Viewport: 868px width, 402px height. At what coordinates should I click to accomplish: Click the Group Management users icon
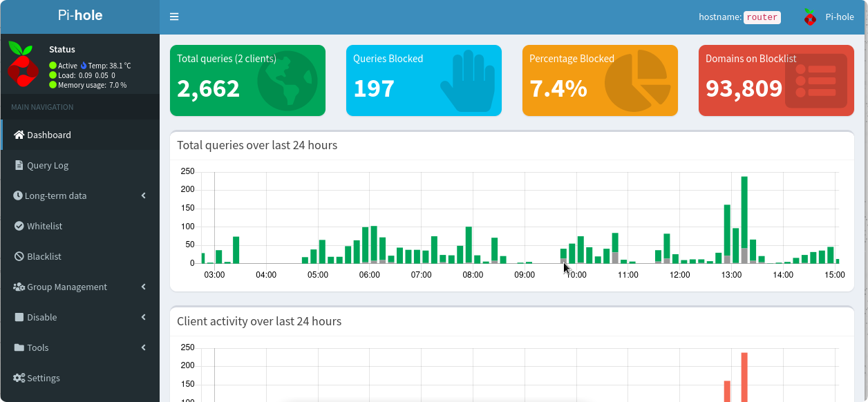[x=19, y=287]
